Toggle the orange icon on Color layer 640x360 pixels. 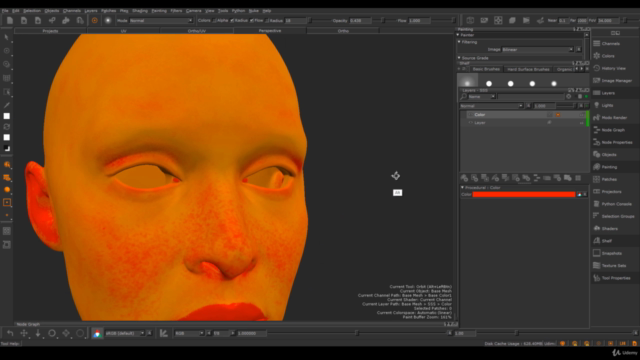(x=558, y=115)
